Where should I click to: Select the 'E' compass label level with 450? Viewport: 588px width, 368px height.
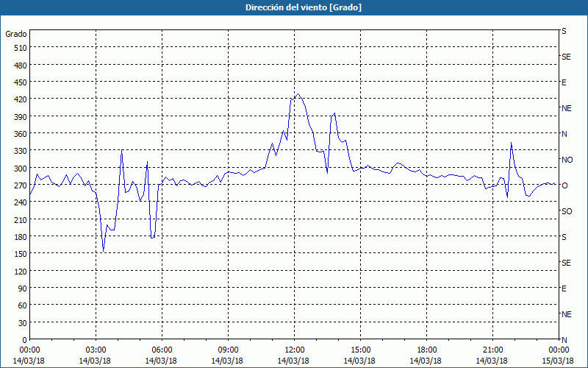coord(564,82)
